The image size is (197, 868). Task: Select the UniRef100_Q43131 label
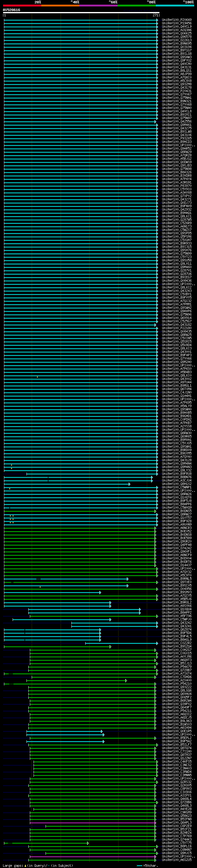point(177,67)
